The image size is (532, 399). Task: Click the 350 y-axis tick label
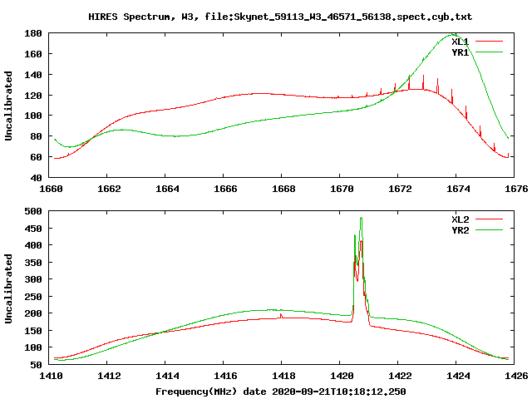click(33, 263)
